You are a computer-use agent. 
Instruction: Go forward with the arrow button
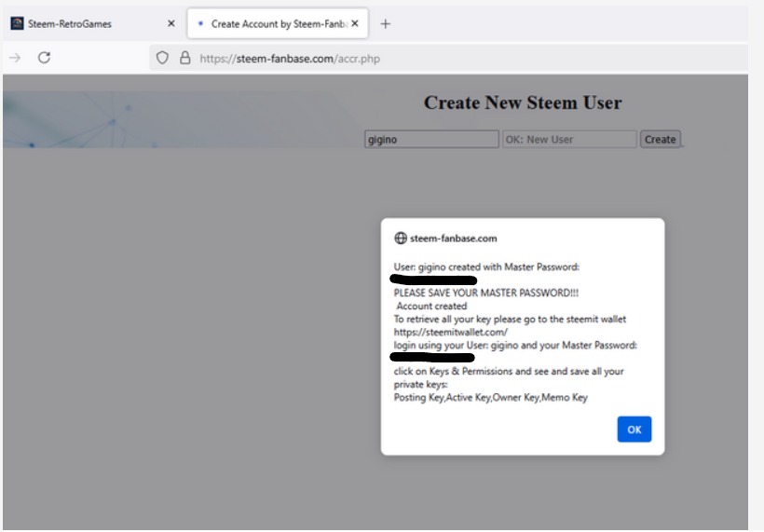click(x=15, y=58)
